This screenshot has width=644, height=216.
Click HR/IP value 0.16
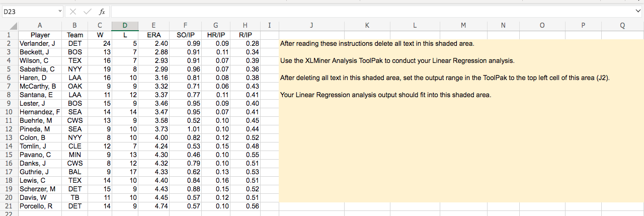(215, 181)
